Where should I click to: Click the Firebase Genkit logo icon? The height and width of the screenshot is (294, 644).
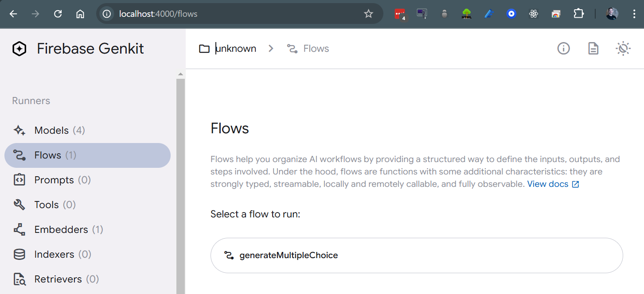click(x=20, y=49)
